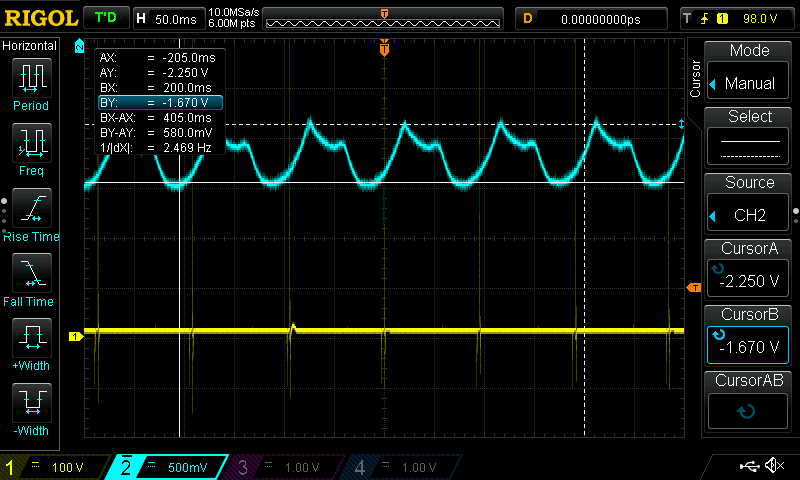This screenshot has width=800, height=480.
Task: Click the USB connection status icon
Action: click(748, 466)
